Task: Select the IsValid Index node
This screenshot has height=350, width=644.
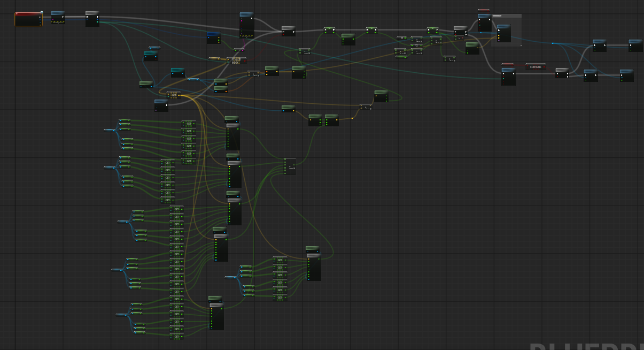Action: 236,60
